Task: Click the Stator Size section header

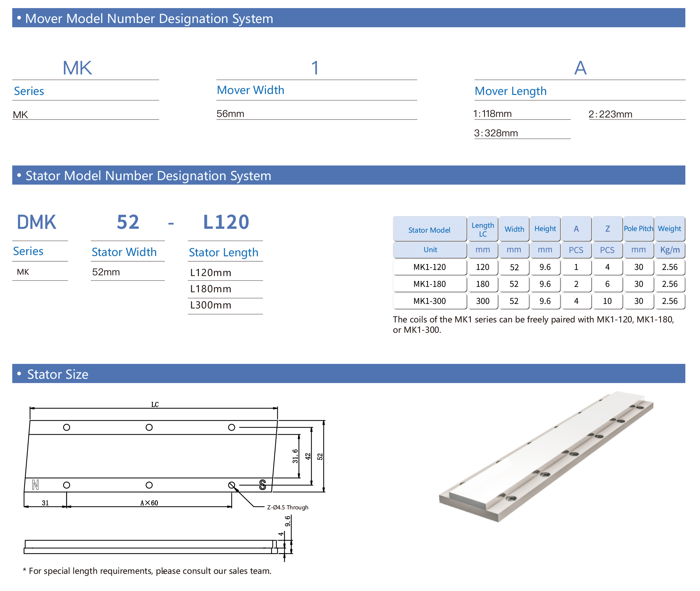Action: pyautogui.click(x=58, y=374)
